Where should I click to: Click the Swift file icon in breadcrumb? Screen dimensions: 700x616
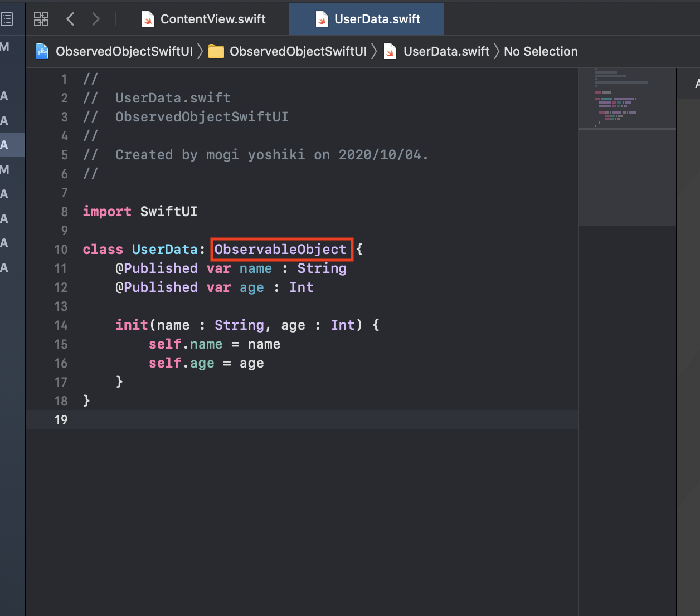(390, 51)
